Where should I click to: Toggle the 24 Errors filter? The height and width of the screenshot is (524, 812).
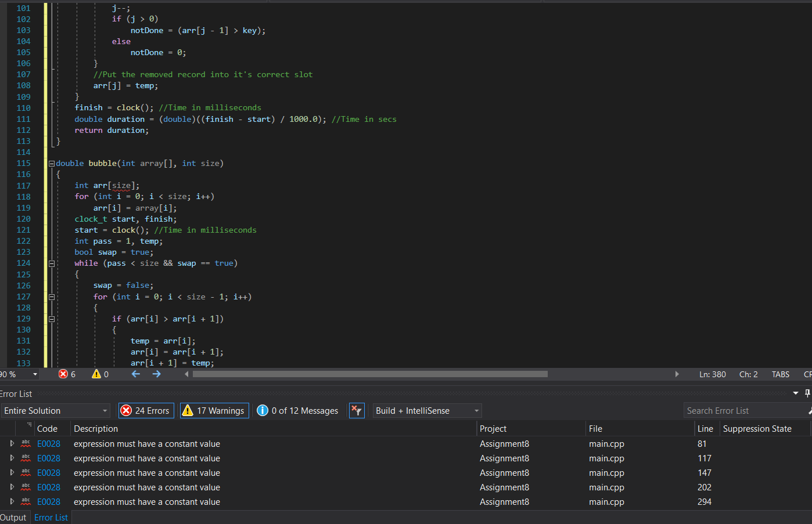(x=145, y=411)
